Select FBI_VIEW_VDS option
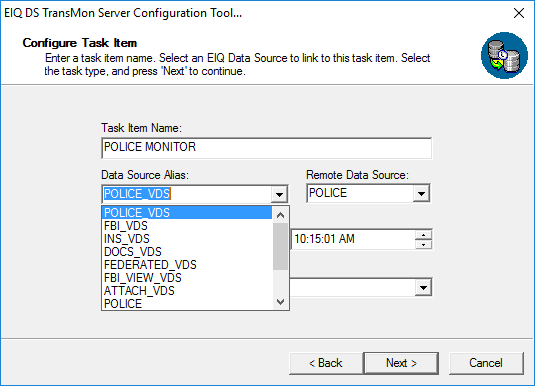 point(187,278)
